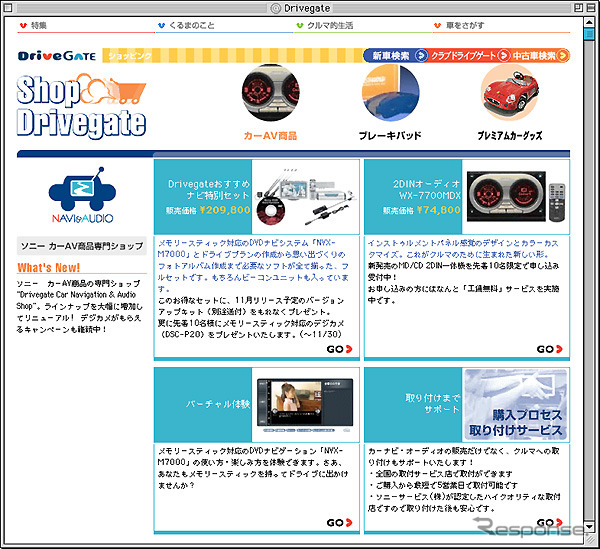Click the arrow icon beside 中古車検索
This screenshot has height=549, width=600.
(x=562, y=56)
